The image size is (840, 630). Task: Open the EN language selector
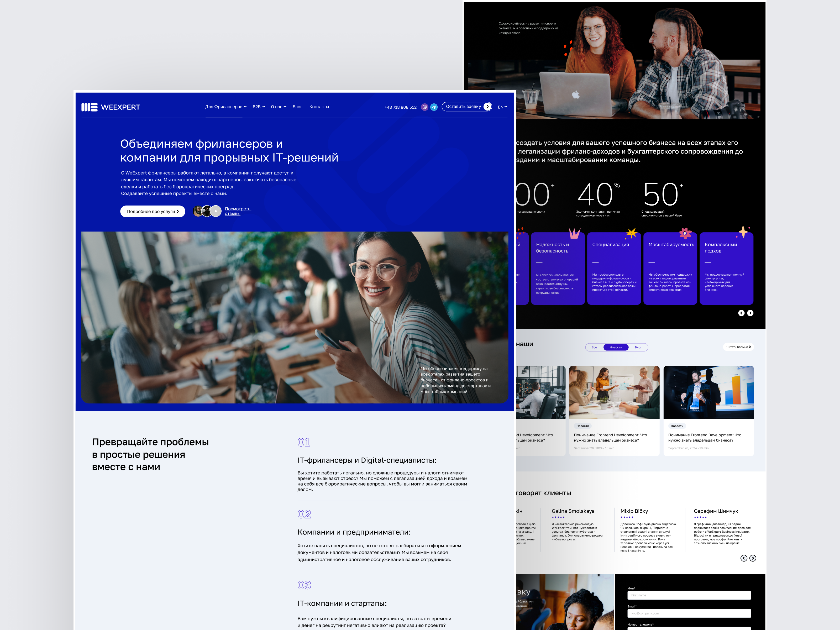(x=502, y=107)
